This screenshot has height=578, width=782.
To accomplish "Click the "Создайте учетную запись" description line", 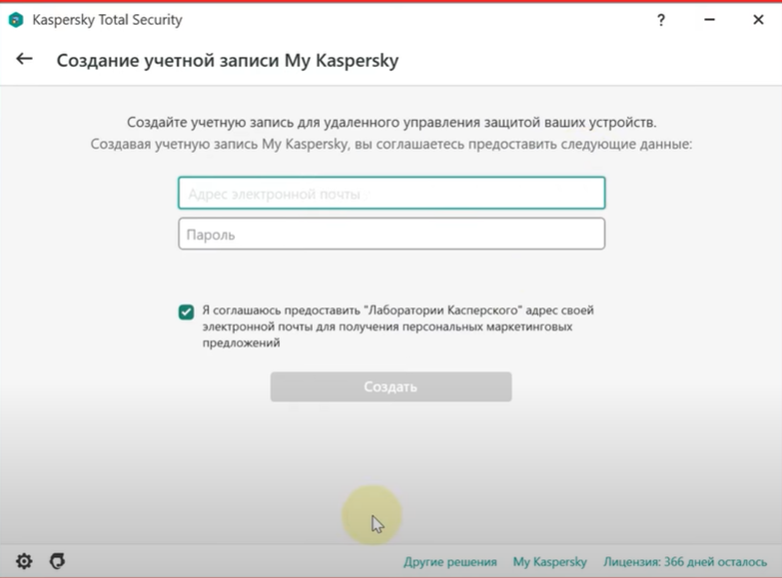I will (391, 122).
